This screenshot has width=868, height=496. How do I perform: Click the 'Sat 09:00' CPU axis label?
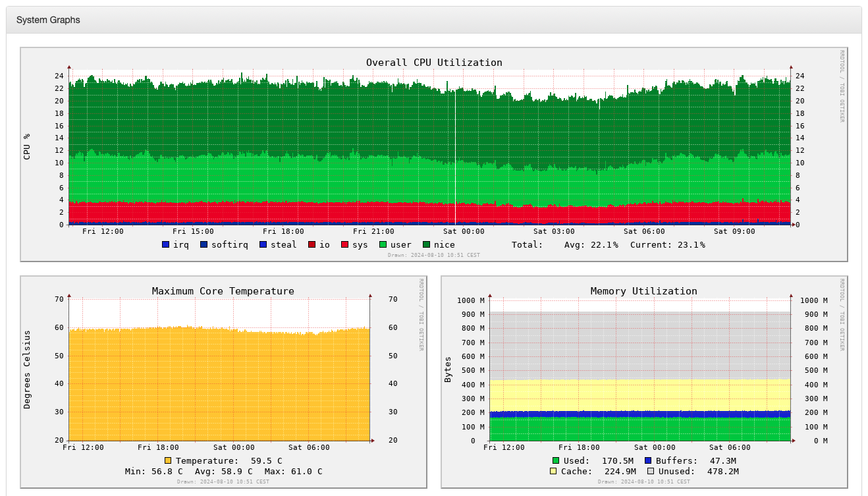[734, 231]
